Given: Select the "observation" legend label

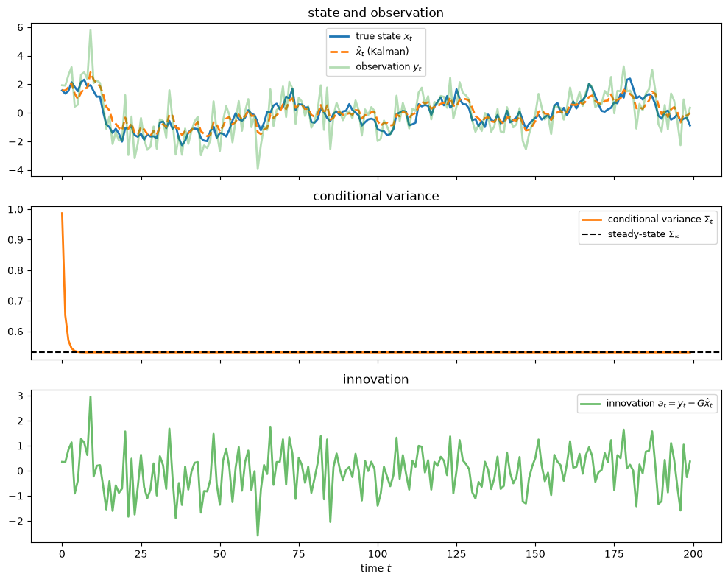Looking at the screenshot, I should point(388,66).
